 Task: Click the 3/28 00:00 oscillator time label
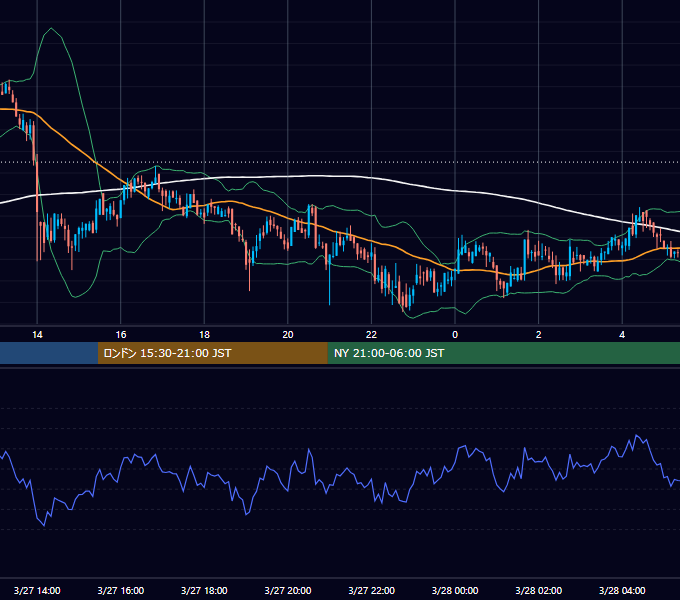pyautogui.click(x=455, y=590)
